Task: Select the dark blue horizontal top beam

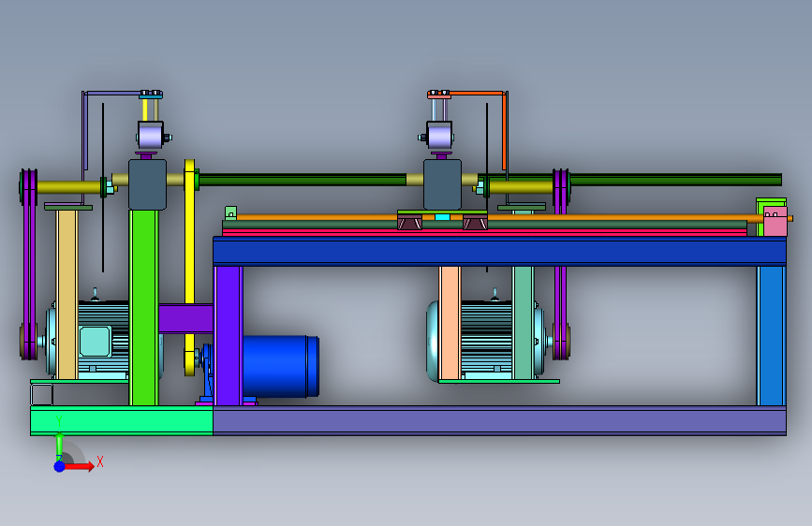Action: [x=499, y=251]
